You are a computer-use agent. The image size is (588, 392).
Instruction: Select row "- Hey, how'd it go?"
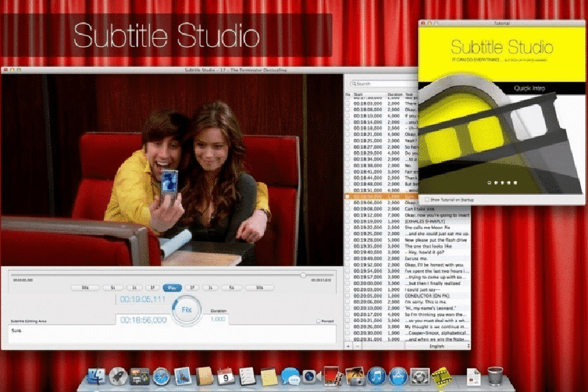click(407, 252)
